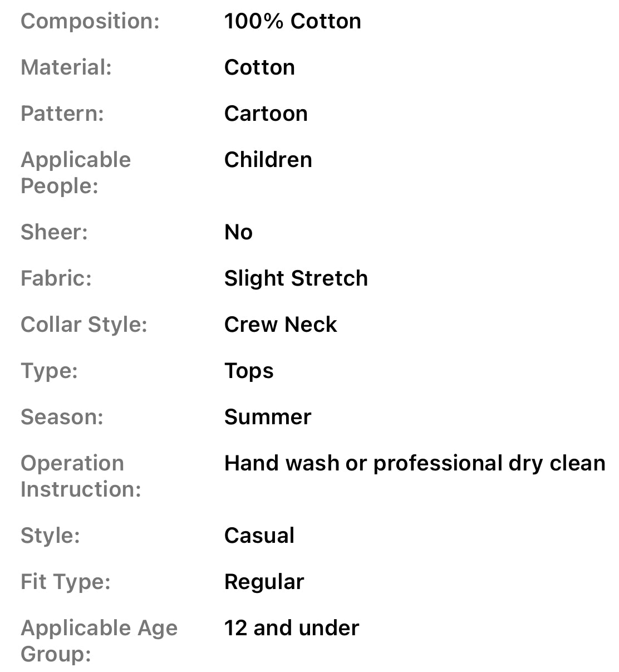Select the "Sheer:" label

(x=54, y=232)
